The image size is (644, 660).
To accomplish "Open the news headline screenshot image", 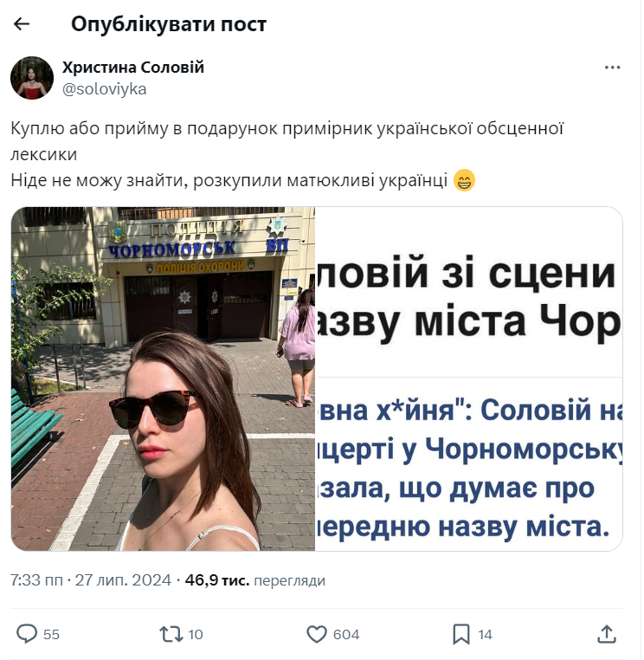I will (x=469, y=379).
